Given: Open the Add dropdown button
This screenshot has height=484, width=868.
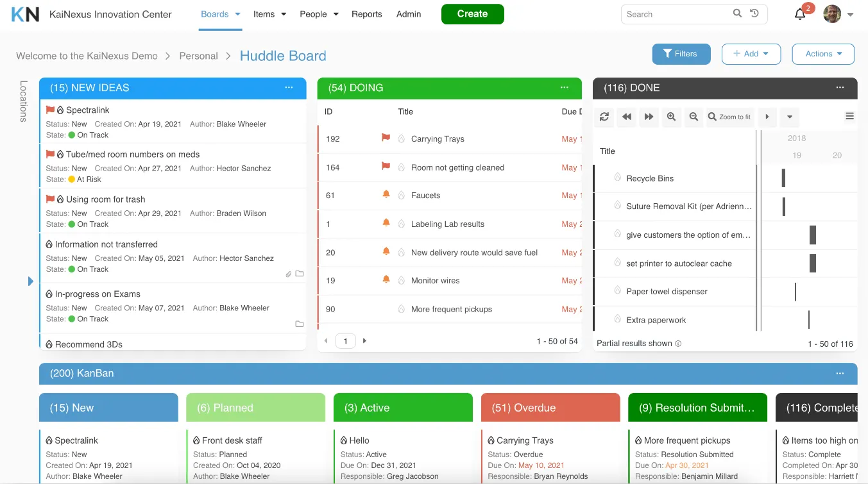Looking at the screenshot, I should click(751, 54).
